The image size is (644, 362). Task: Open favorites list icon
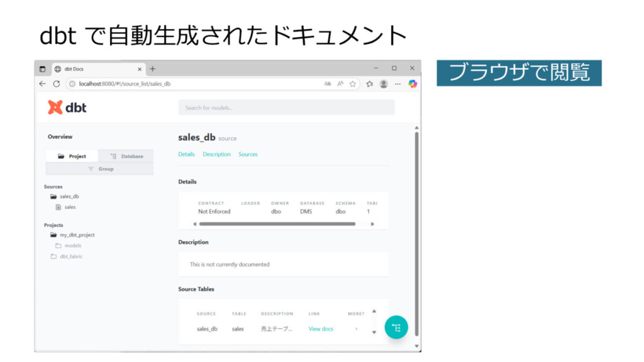[x=370, y=84]
